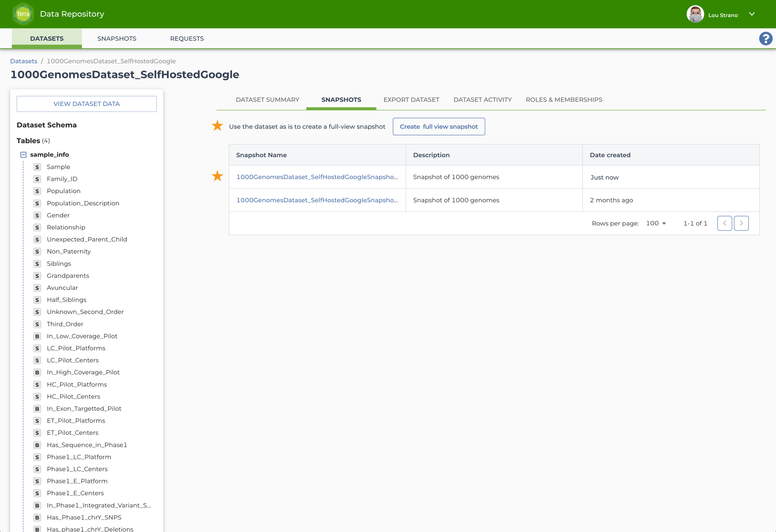
Task: Click the S type icon for HC_Pilot_Centers
Action: 37,397
